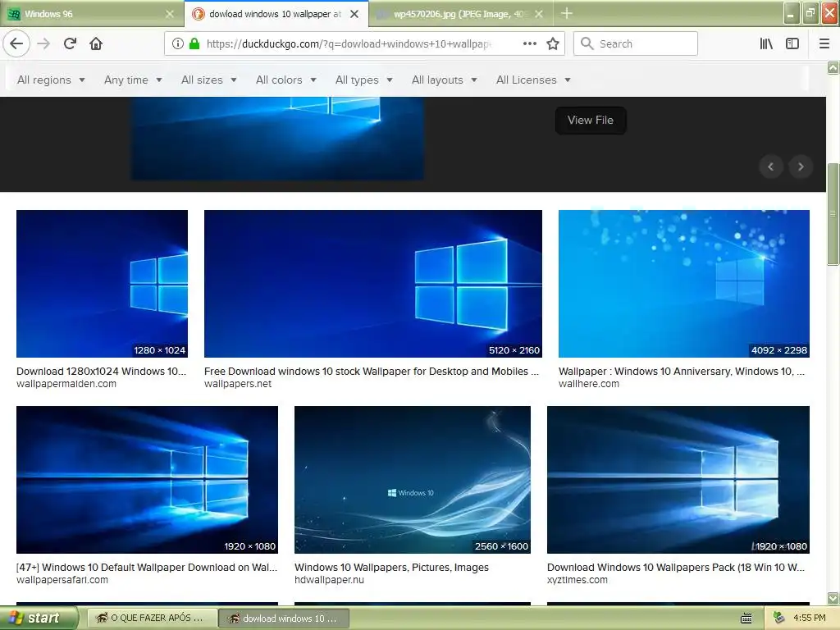Click the forward navigation arrow

coord(43,43)
